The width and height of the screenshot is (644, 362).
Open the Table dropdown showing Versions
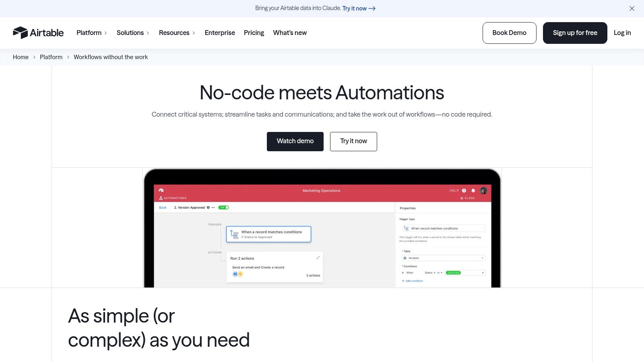[444, 258]
